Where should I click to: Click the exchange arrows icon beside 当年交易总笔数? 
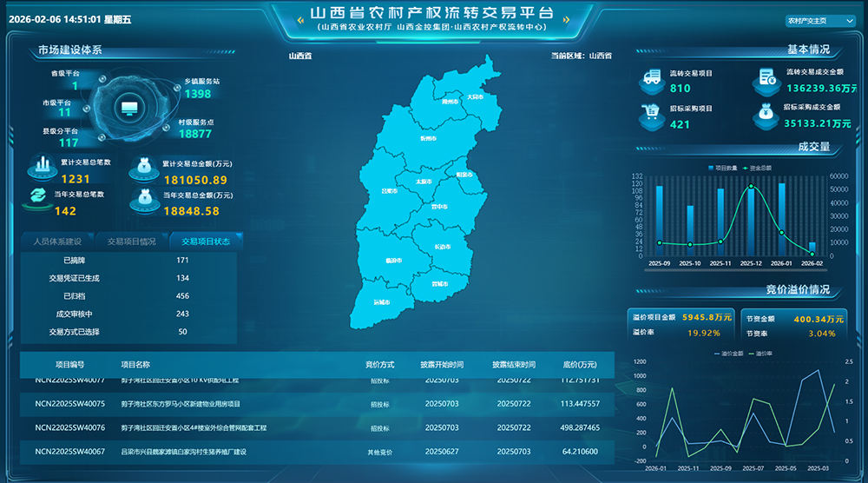point(40,196)
